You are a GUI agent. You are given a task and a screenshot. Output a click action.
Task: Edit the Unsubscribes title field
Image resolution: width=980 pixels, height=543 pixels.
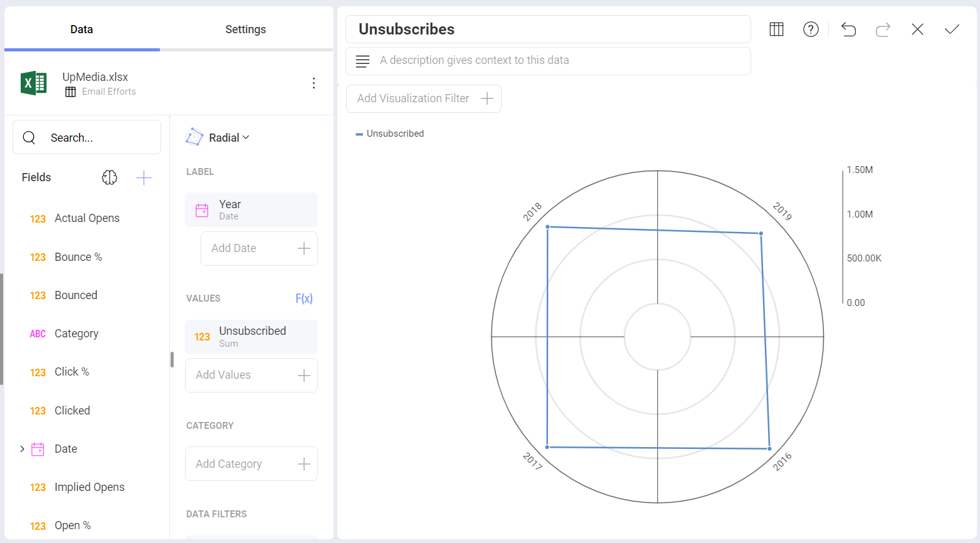click(x=548, y=29)
